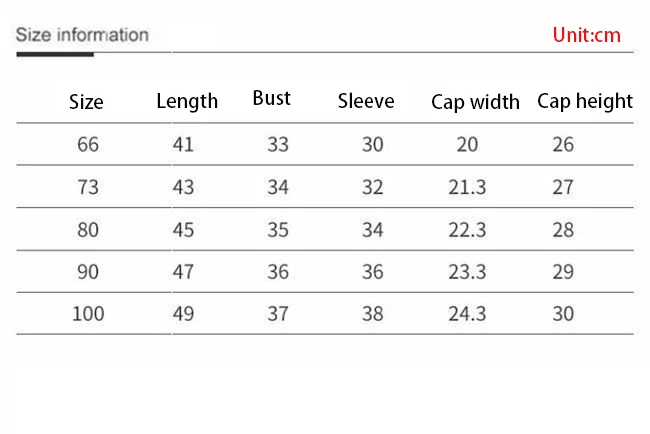Click the cap width value 21.3
The height and width of the screenshot is (434, 650).
pos(467,187)
